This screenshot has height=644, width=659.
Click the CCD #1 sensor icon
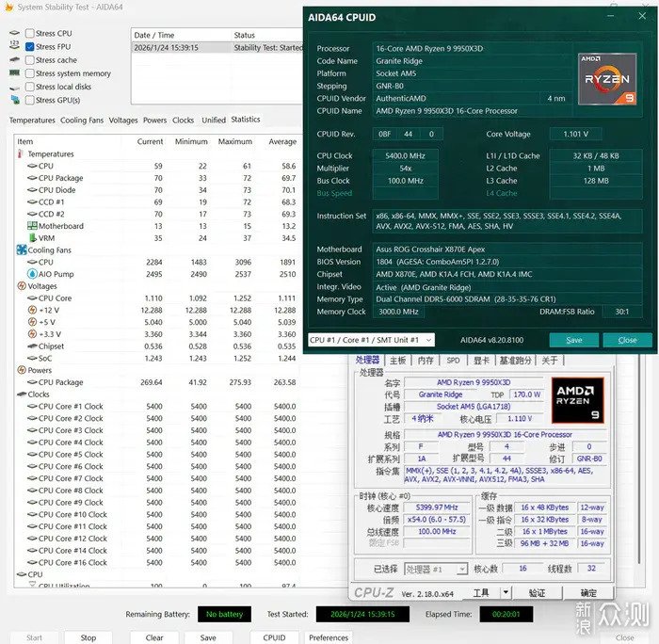coord(32,201)
